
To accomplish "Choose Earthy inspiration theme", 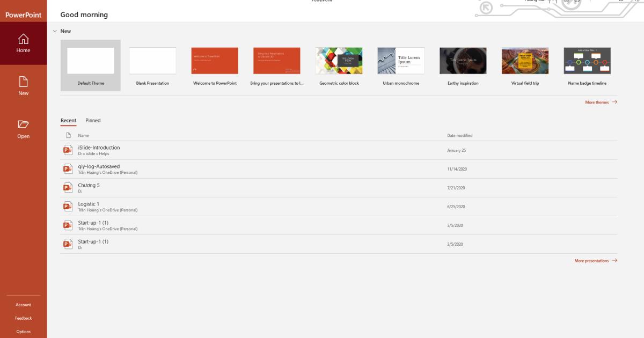I will tap(463, 65).
